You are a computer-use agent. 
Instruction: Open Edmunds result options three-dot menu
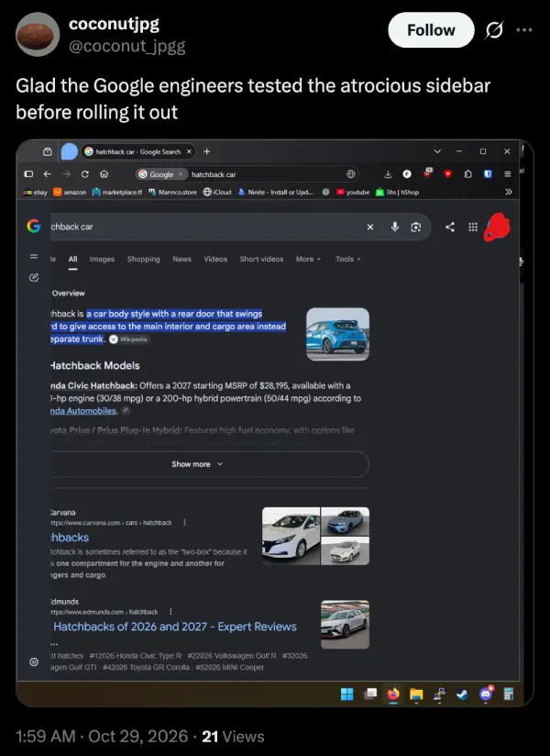pyautogui.click(x=170, y=611)
